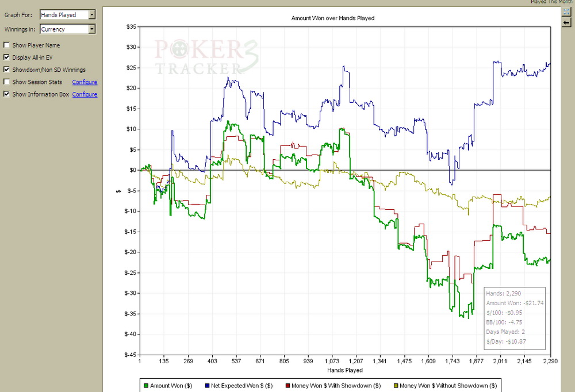Click the $-45 y-axis label
The width and height of the screenshot is (575, 392).
pyautogui.click(x=130, y=355)
